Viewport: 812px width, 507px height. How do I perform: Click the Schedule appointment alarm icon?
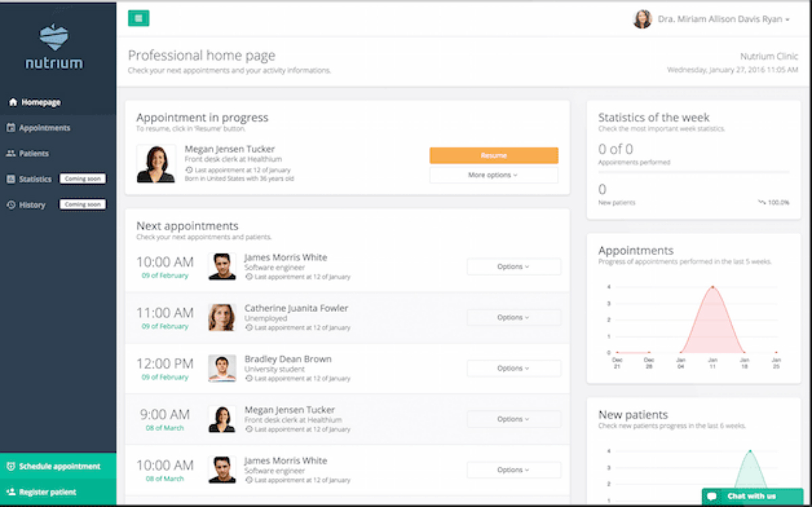pos(11,466)
